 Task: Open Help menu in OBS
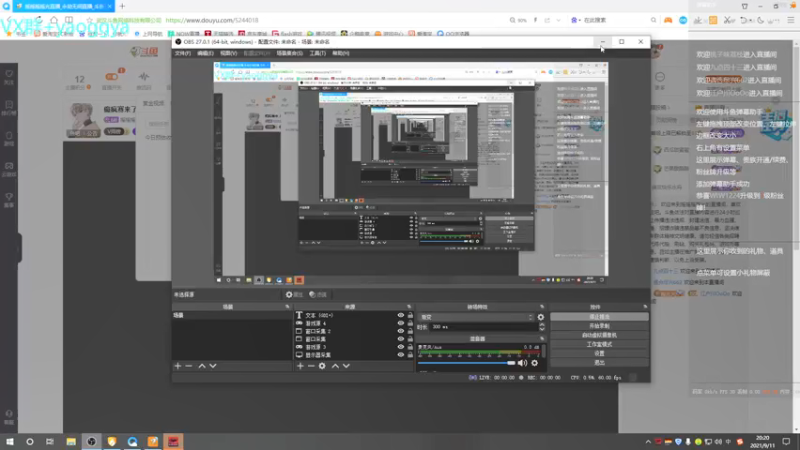coord(341,53)
